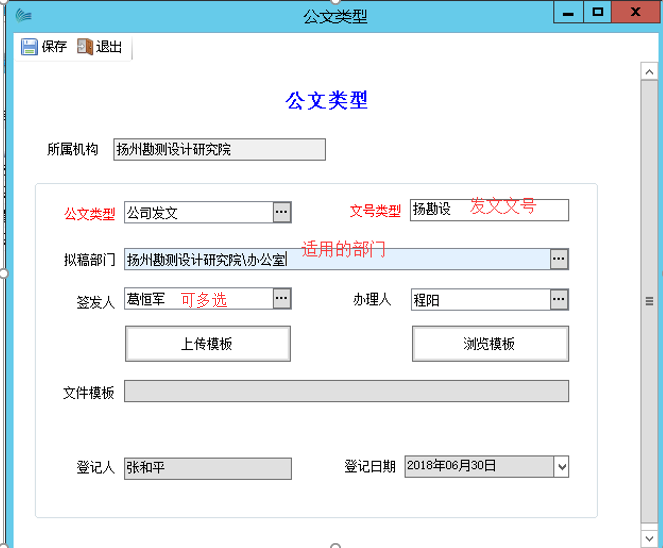The height and width of the screenshot is (548, 663).
Task: Click the vertical scrollbar thumb
Action: coord(650,300)
